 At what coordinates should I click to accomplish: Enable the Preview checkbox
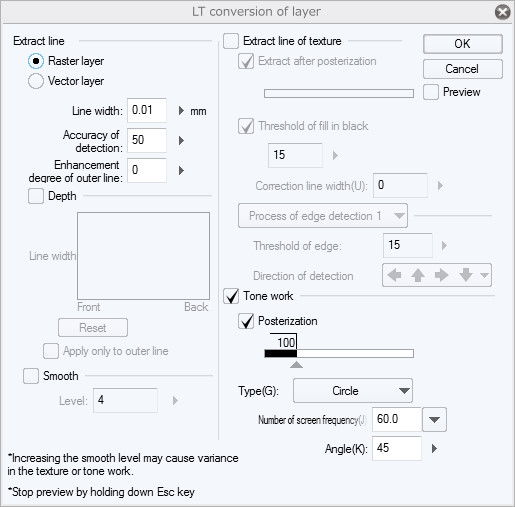(x=431, y=92)
